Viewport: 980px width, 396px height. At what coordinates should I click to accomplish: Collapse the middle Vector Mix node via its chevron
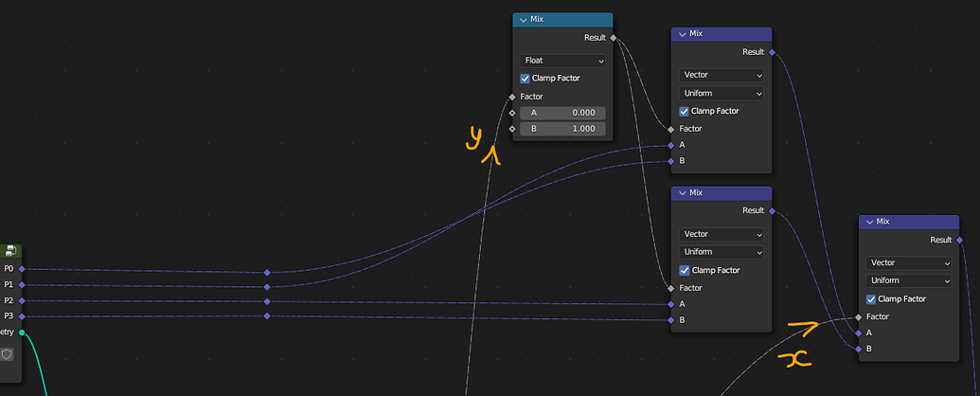[682, 193]
